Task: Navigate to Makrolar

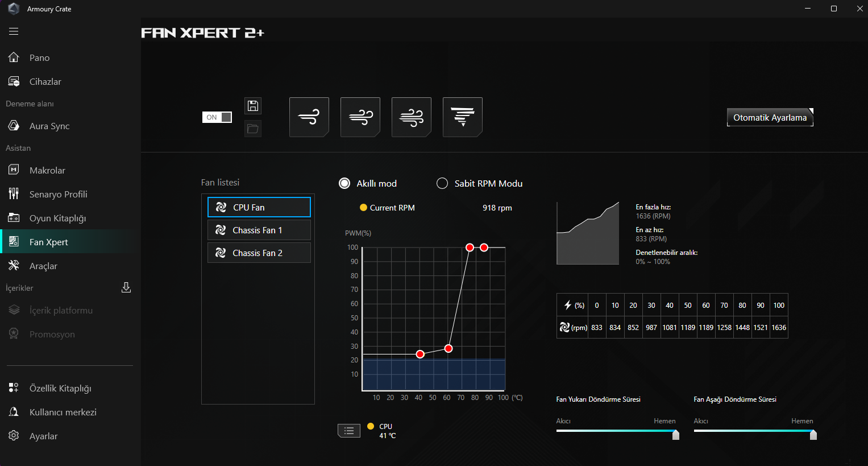Action: coord(70,170)
